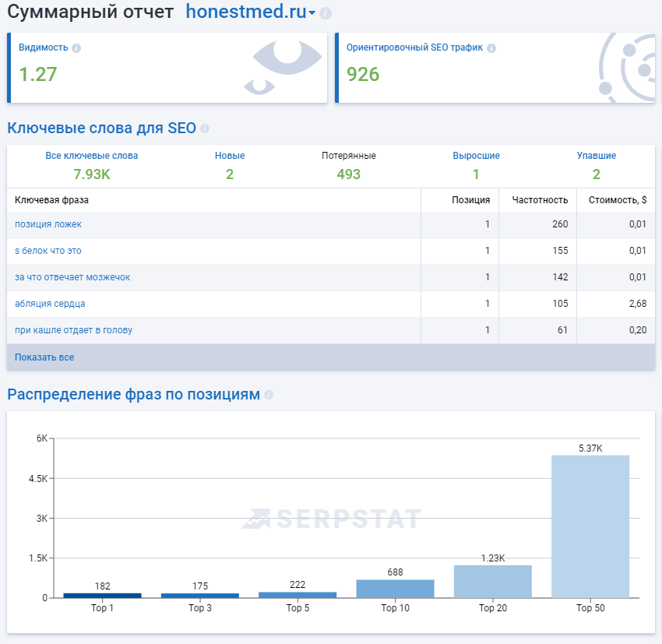This screenshot has width=662, height=644.
Task: Click the Ключевая фраза column header
Action: coord(51,200)
